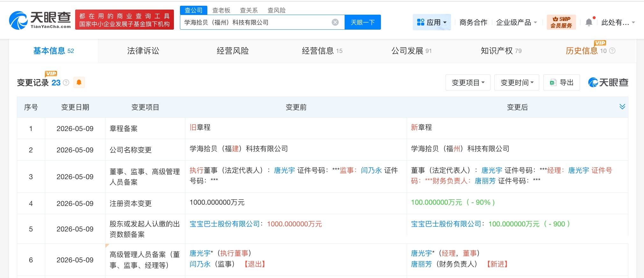Switch to the 查老板 search tab
The height and width of the screenshot is (278, 644).
221,10
